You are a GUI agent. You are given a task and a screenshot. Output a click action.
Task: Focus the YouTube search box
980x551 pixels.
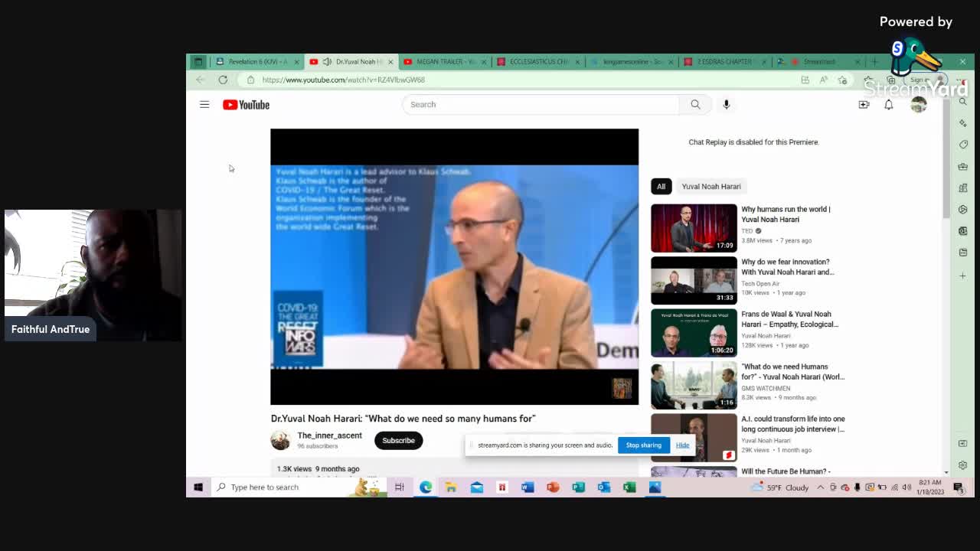click(541, 105)
